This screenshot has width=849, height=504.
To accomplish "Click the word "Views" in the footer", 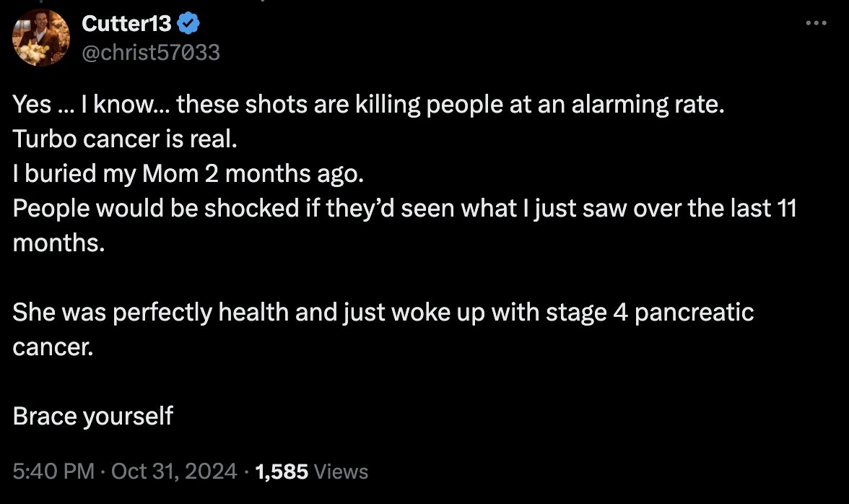I will 342,472.
